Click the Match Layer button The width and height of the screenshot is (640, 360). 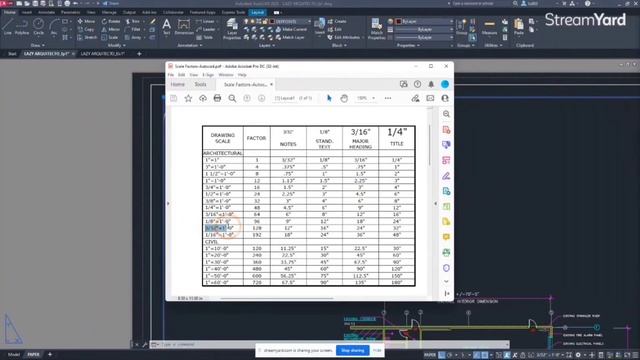[x=290, y=38]
